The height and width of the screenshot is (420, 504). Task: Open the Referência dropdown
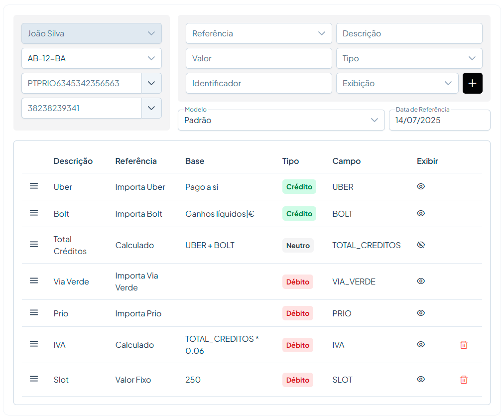(x=258, y=33)
